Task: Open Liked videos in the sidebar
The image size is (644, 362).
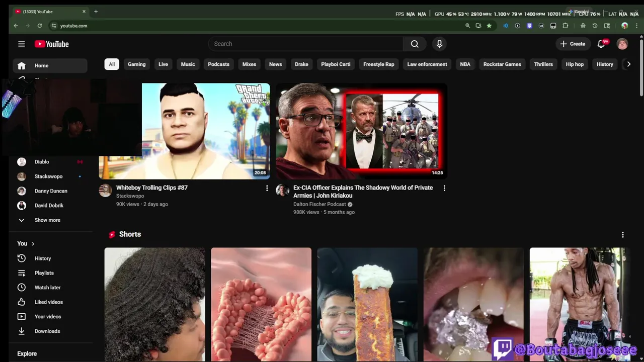Action: (x=50, y=302)
